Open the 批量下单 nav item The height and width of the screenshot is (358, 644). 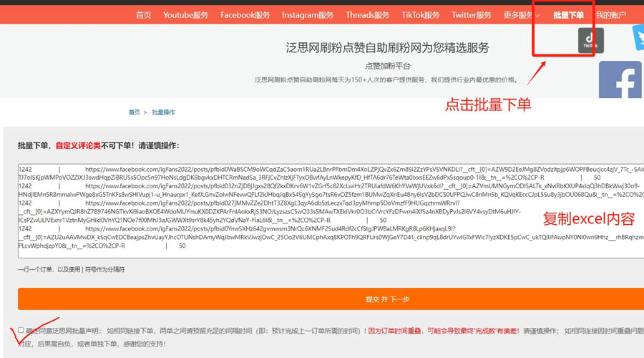click(x=568, y=15)
